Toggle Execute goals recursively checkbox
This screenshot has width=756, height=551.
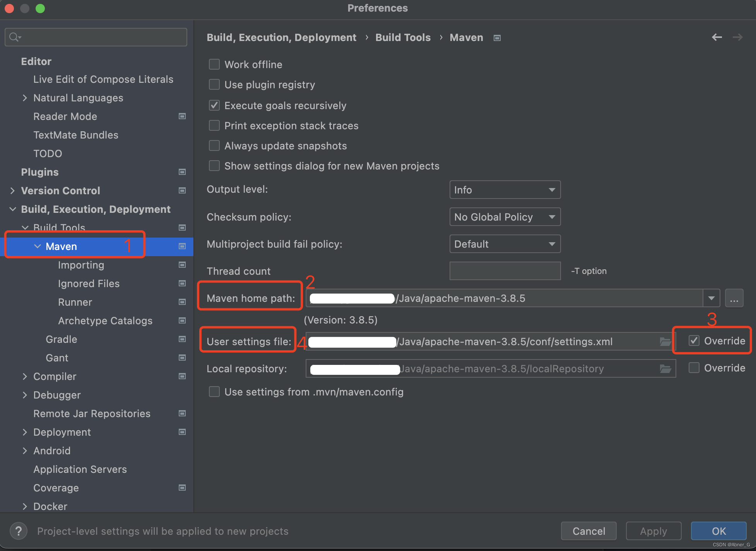216,105
